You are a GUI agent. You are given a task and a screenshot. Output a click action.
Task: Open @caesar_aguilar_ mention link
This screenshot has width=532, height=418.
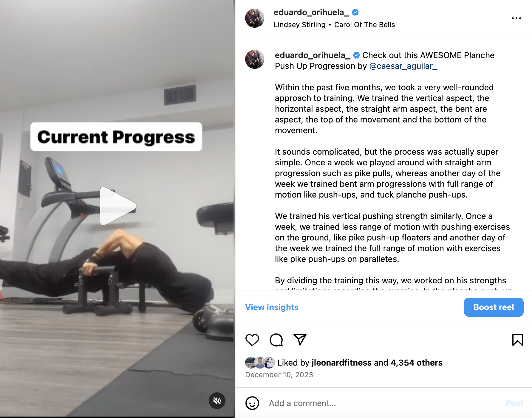tap(403, 66)
